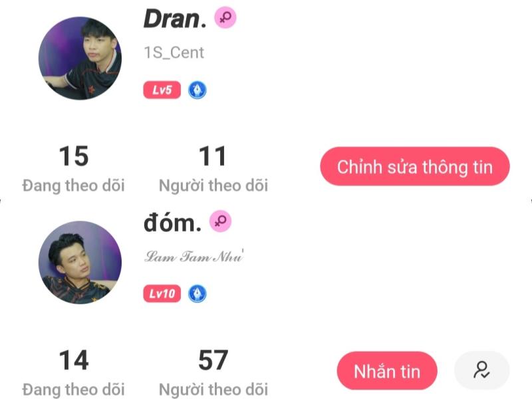Open Dran's profile avatar photo
This screenshot has height=399, width=532.
pyautogui.click(x=80, y=59)
